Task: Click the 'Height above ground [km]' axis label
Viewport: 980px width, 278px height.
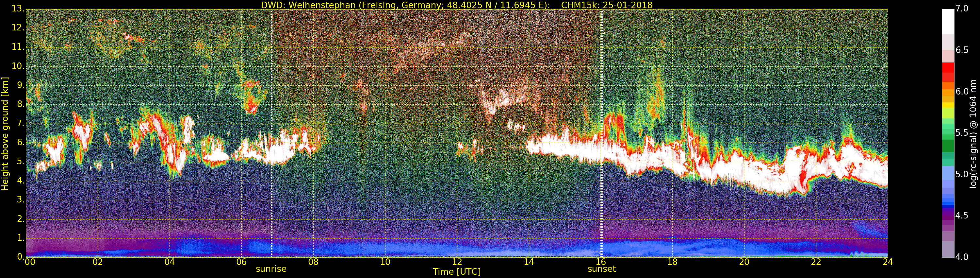Action: tap(5, 134)
